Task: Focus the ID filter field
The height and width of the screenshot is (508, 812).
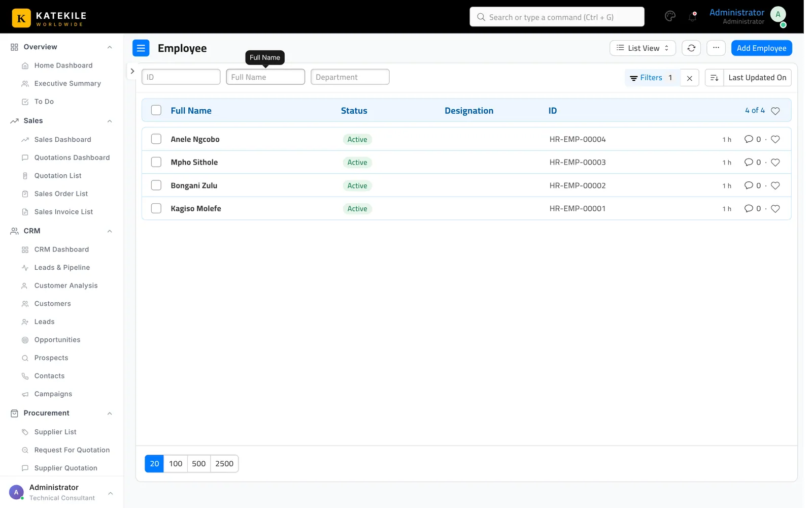Action: coord(181,77)
